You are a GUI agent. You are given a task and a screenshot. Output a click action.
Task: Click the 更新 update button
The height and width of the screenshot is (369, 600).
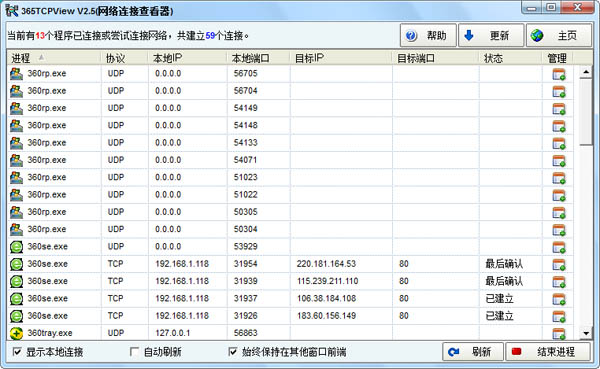491,36
